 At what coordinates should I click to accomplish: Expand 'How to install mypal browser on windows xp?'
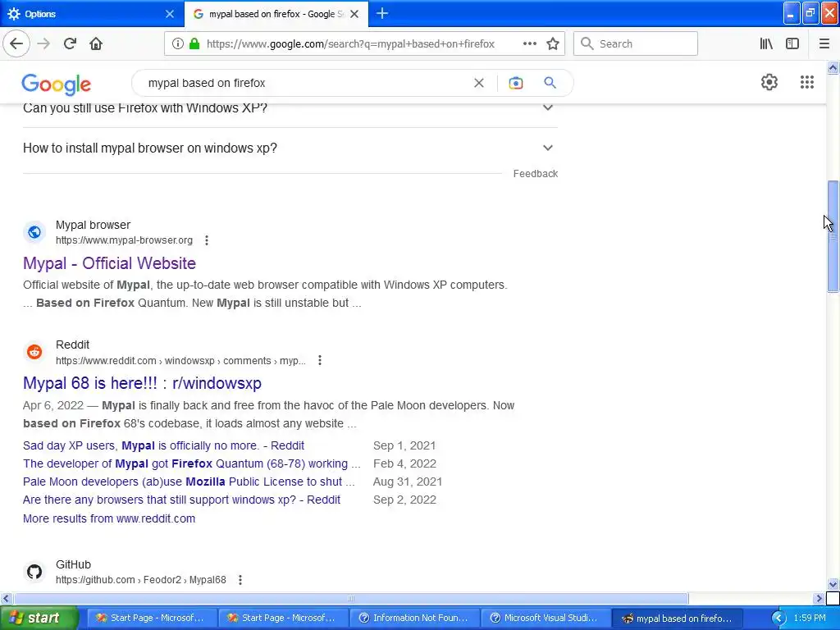[x=290, y=148]
